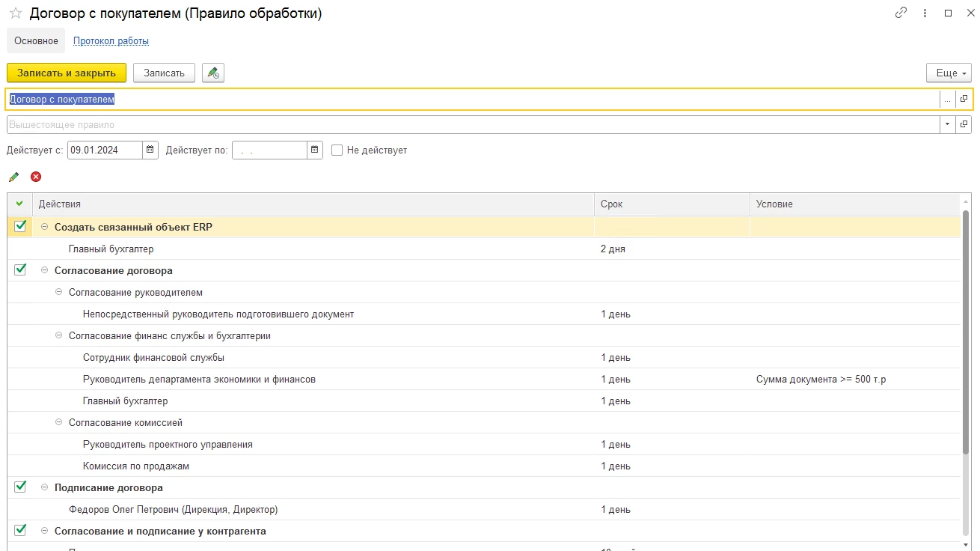Open calendar for Действует по date
Image resolution: width=980 pixels, height=551 pixels.
(315, 150)
